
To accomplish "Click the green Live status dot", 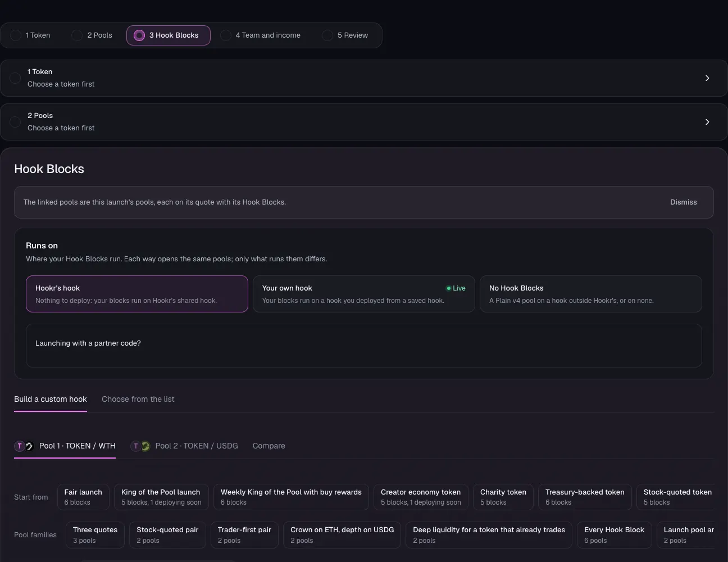I will pos(448,288).
